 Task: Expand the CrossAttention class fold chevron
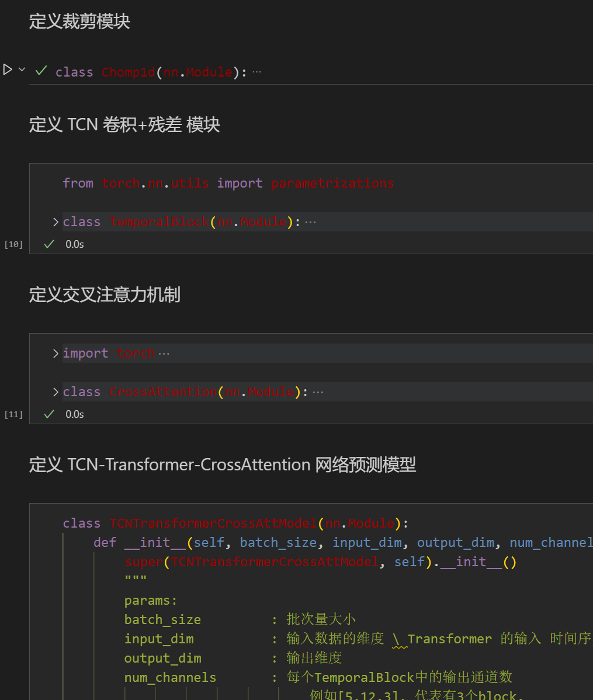(56, 392)
